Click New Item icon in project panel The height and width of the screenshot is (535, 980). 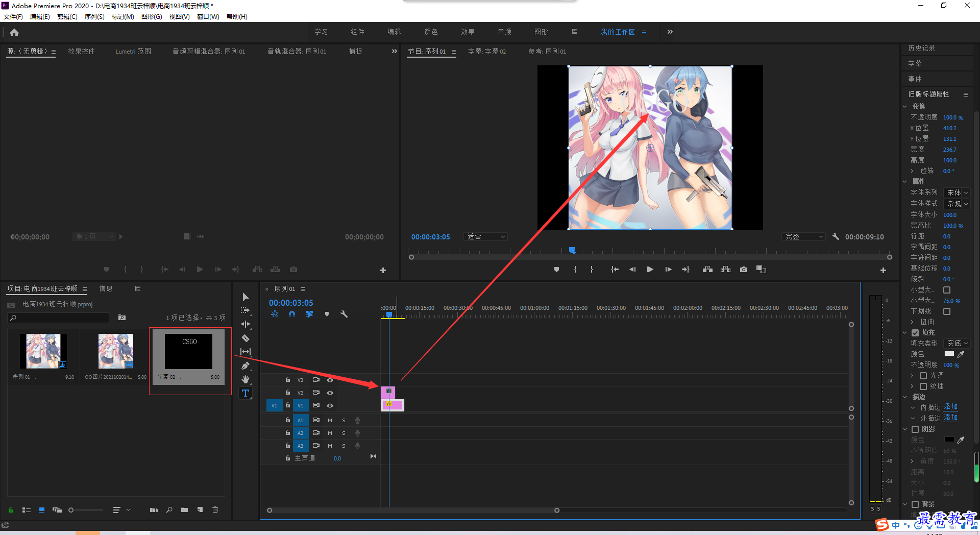pos(200,509)
